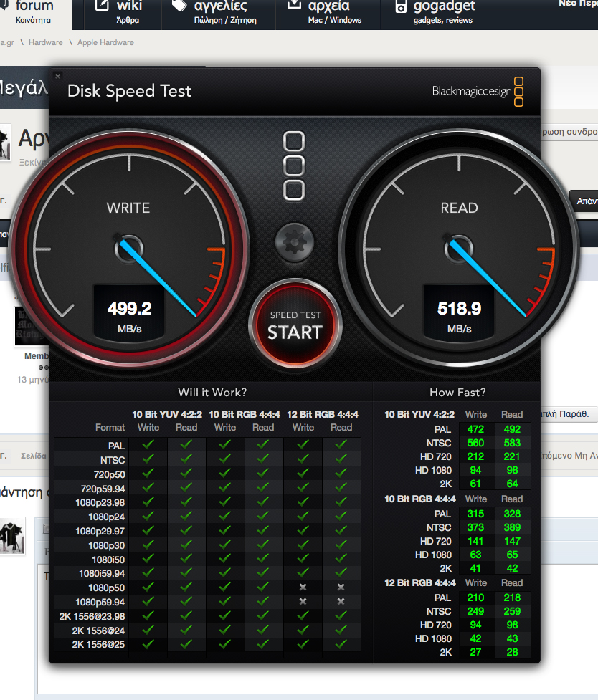
Task: Open the gogadget gadgets, reviews section
Action: (436, 12)
